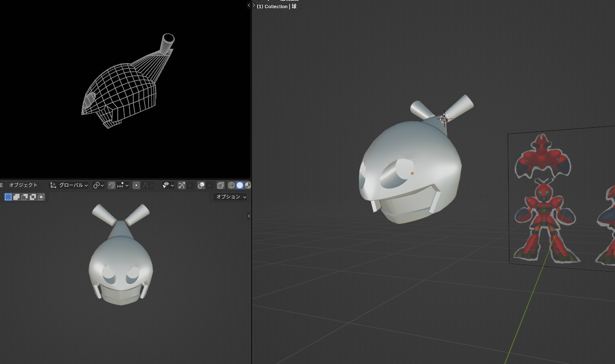This screenshot has height=364, width=615.
Task: Open the object visibility eye dropdown
Action: click(x=168, y=185)
